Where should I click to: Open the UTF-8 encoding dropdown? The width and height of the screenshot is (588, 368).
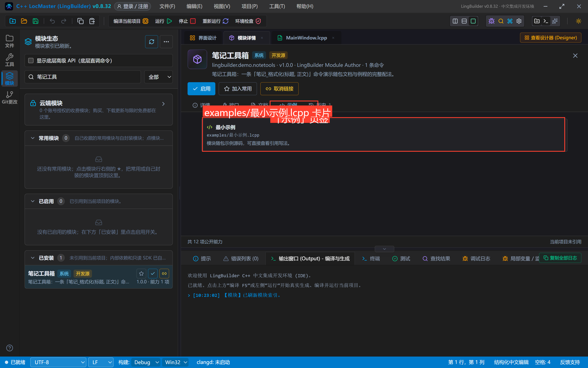(58, 362)
